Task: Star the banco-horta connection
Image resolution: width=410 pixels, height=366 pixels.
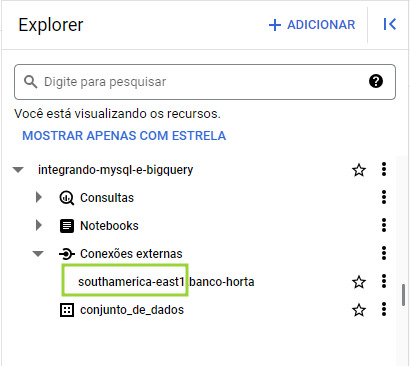Action: click(359, 282)
